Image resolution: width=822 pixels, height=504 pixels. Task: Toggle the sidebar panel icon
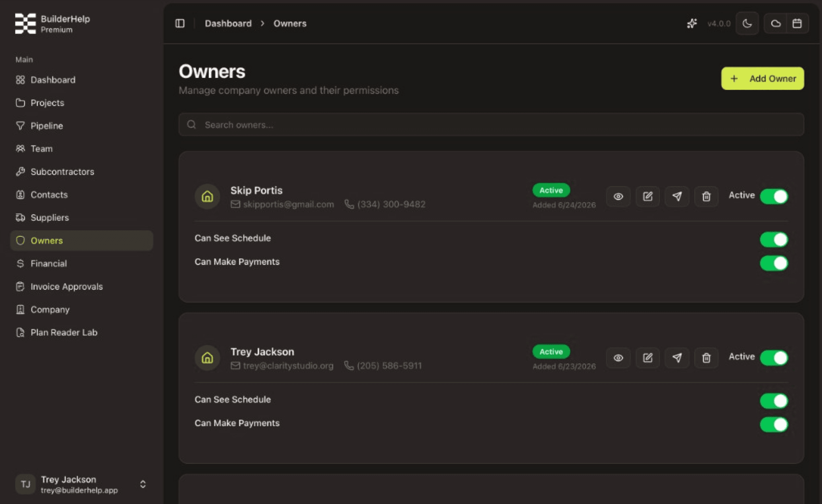click(x=180, y=23)
